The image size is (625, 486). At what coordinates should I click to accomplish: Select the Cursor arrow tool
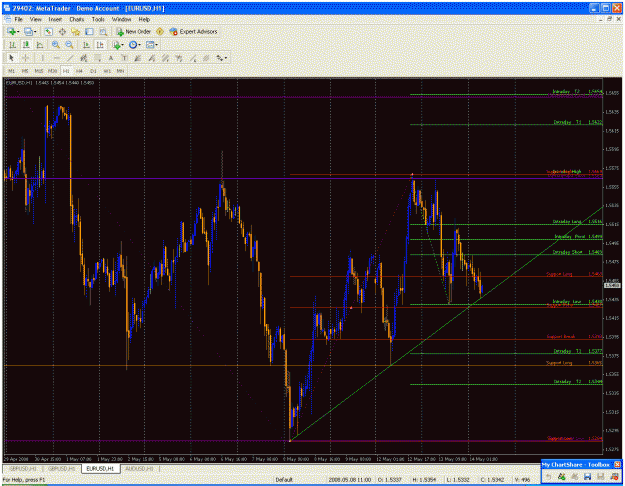[x=11, y=58]
